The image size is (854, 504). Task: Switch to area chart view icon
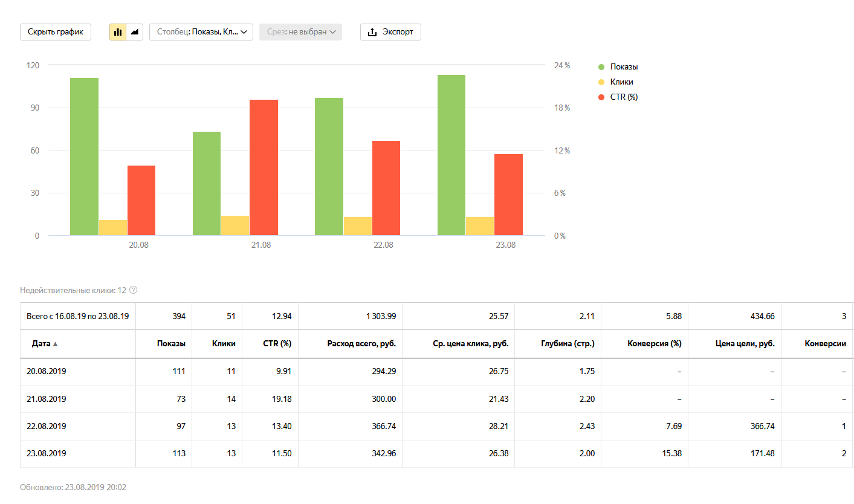coord(135,32)
